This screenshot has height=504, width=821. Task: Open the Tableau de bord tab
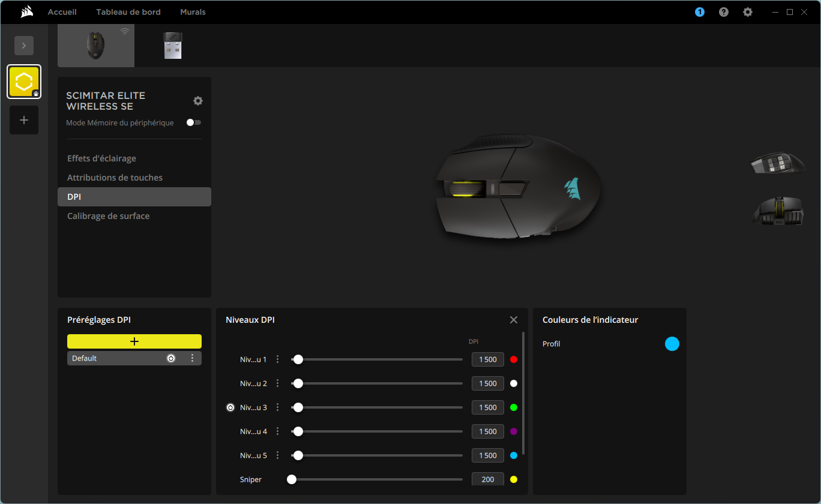pos(128,12)
